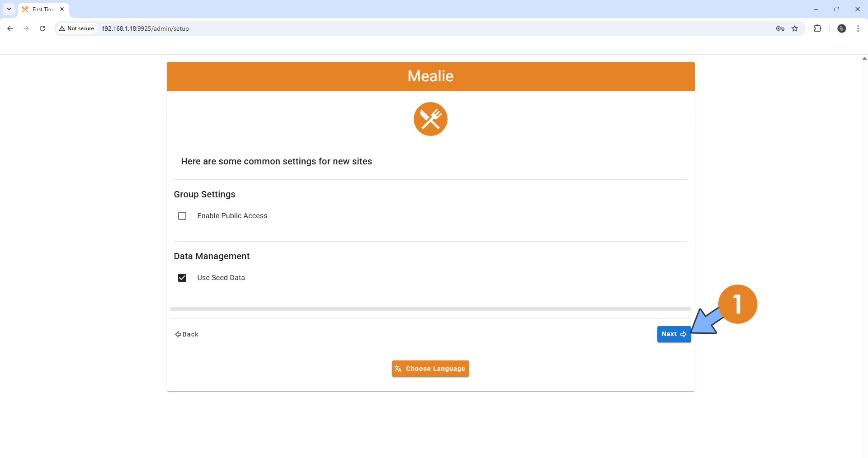Image resolution: width=868 pixels, height=458 pixels.
Task: Close the First Time Setup tab
Action: (62, 9)
